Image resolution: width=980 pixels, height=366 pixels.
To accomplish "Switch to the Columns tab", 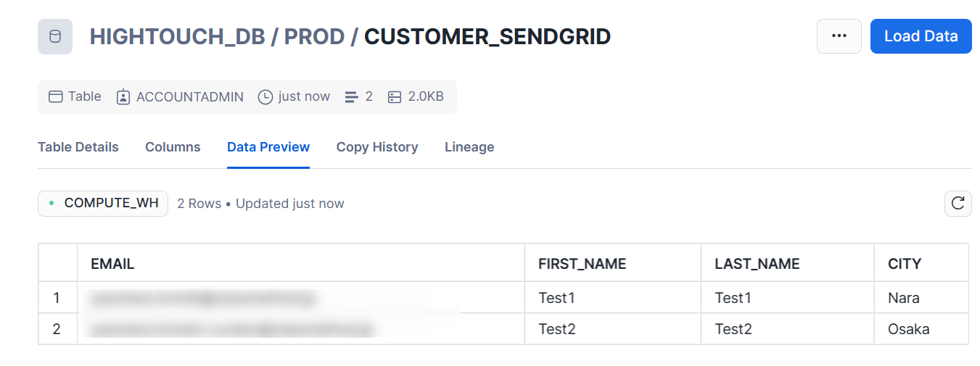I will 173,147.
